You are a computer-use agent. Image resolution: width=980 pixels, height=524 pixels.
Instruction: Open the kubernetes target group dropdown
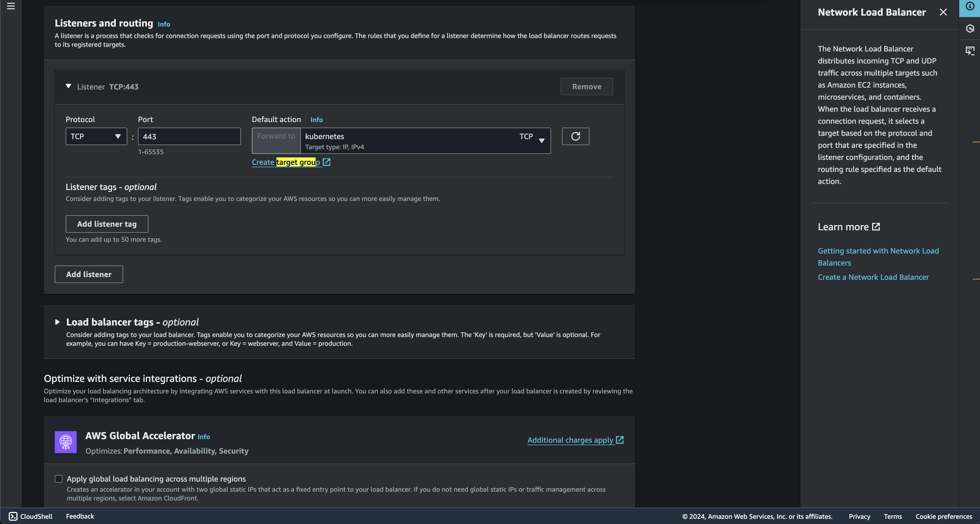click(x=425, y=141)
